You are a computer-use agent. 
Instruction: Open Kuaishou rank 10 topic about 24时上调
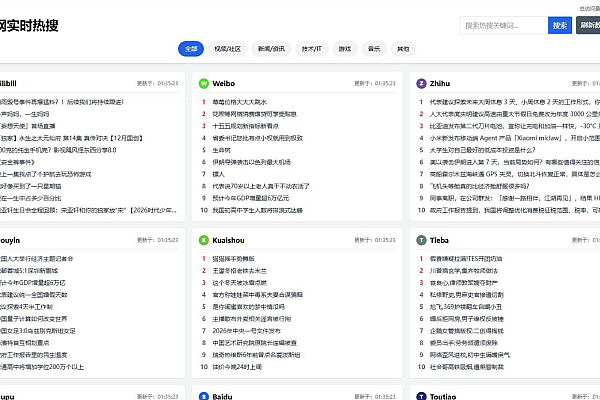click(x=237, y=367)
